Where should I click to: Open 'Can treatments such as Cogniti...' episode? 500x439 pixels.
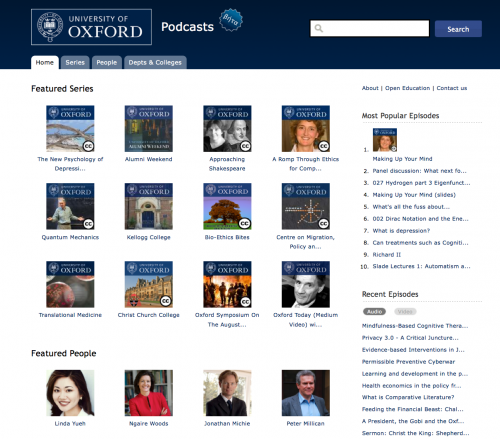(x=420, y=243)
